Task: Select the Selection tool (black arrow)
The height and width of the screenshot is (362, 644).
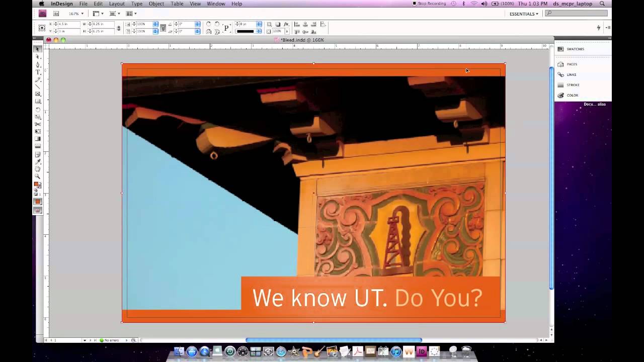Action: click(x=38, y=49)
